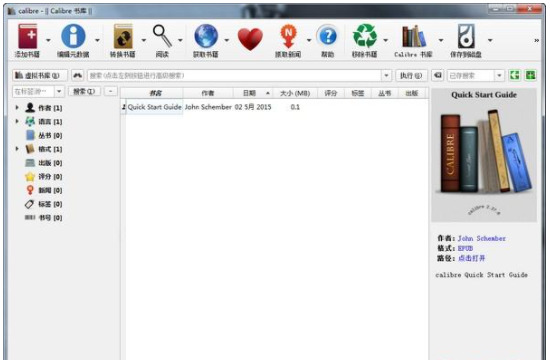Click the John Schember author link in details

[482, 238]
